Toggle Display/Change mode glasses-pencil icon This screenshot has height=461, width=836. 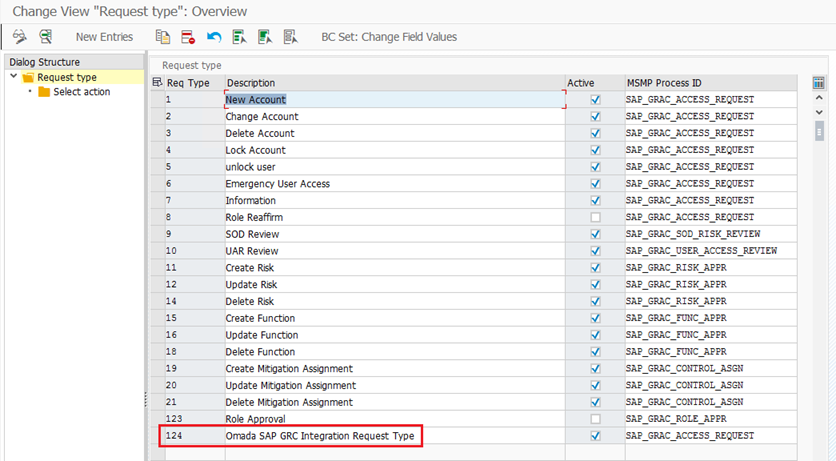coord(20,36)
